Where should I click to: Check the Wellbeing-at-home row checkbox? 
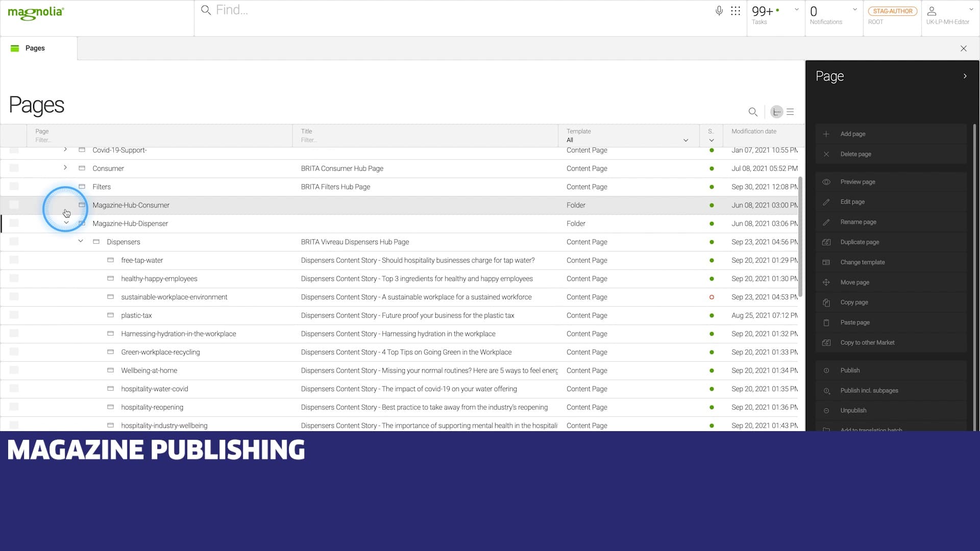point(14,370)
